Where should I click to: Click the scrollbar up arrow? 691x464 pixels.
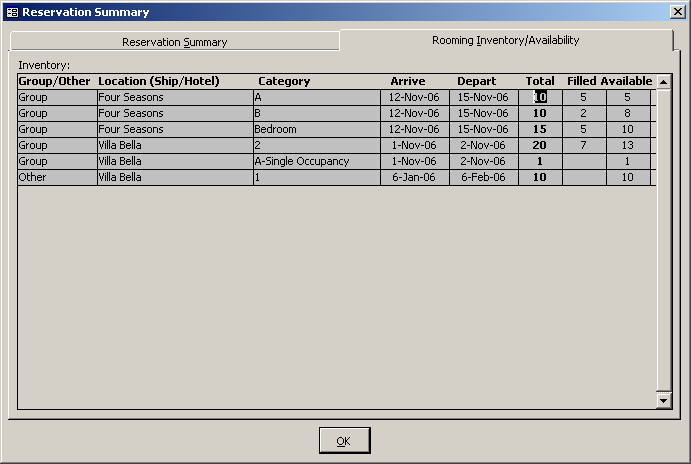[x=663, y=81]
